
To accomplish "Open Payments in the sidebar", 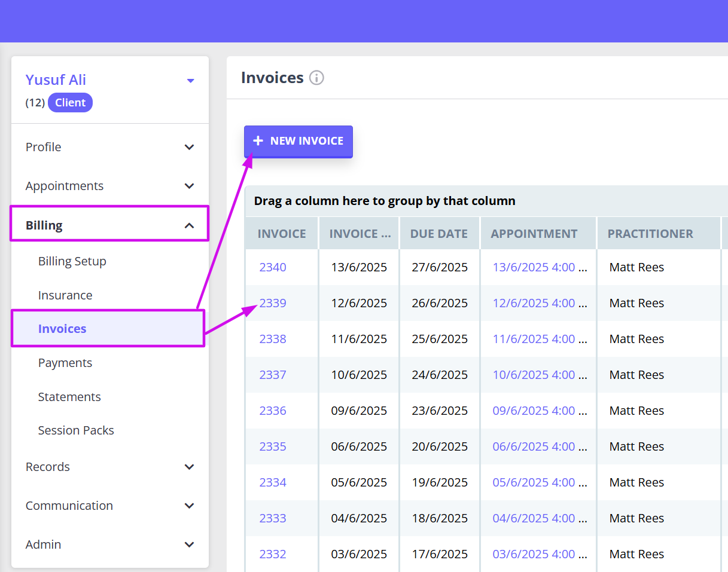I will (65, 363).
